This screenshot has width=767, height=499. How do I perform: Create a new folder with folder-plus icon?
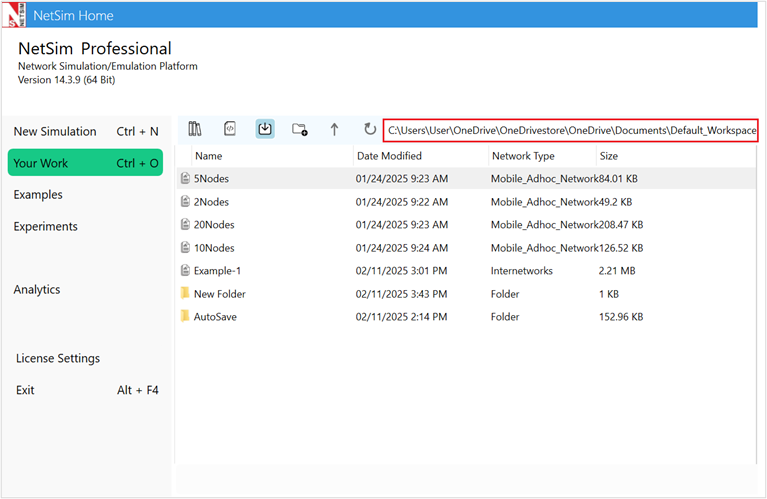click(x=299, y=130)
